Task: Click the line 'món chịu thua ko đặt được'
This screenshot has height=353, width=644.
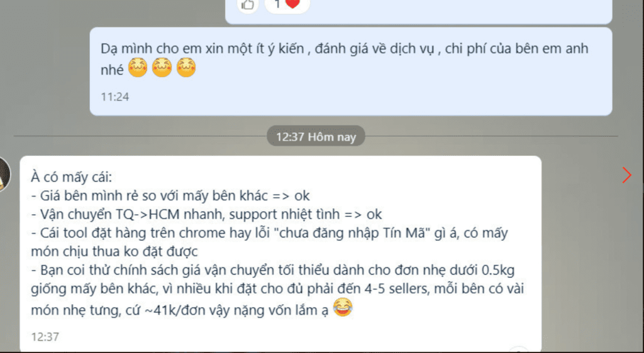Action: pos(114,251)
